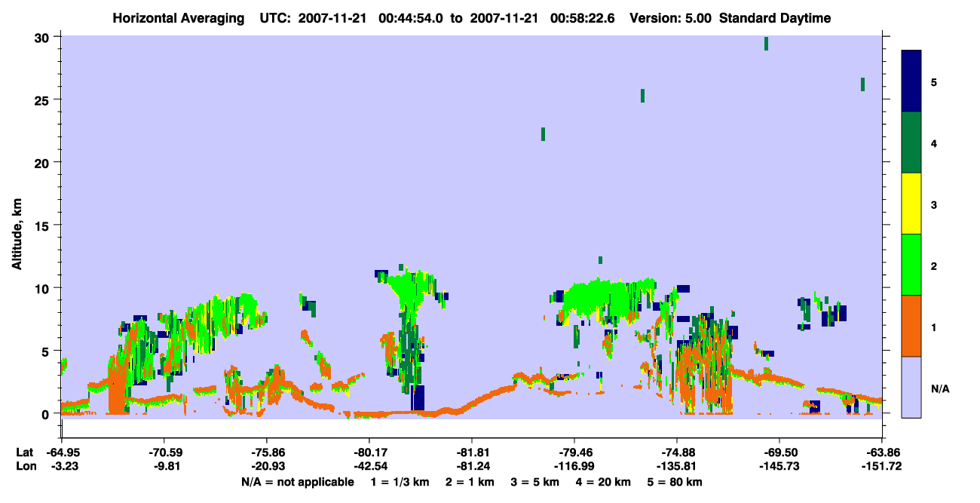Screen dimensions: 980x503
Task: Click longitude value -145.73
Action: coord(779,466)
